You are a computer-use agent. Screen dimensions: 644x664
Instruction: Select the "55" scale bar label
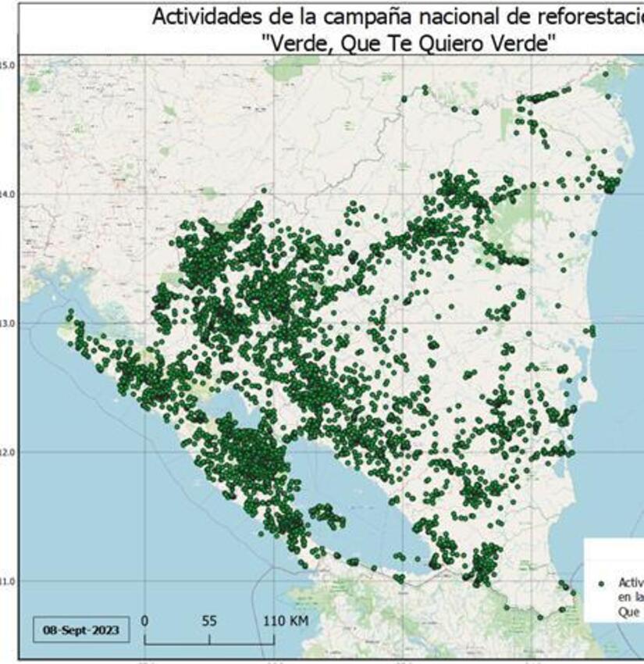coord(208,621)
